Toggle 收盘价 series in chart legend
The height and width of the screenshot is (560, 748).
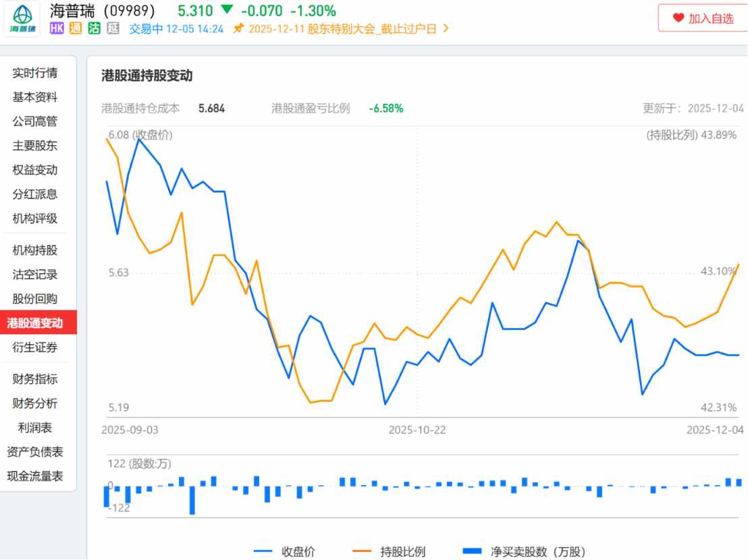(x=284, y=552)
